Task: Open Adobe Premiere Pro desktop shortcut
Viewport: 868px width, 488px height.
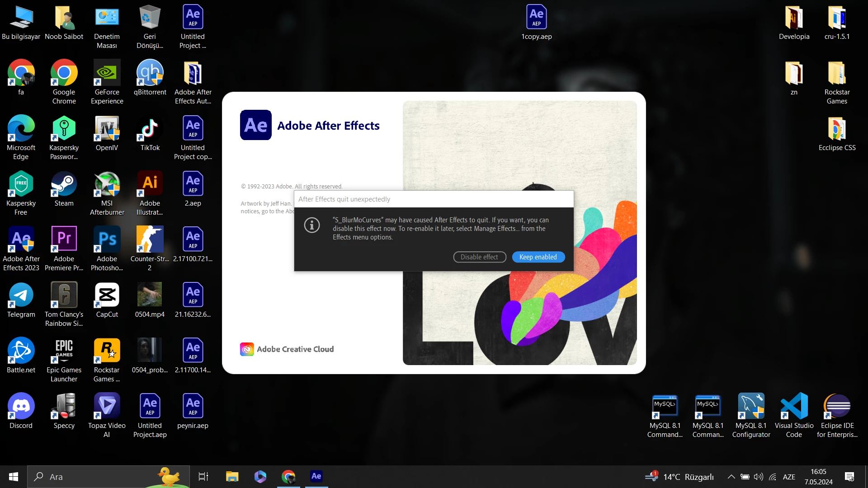Action: pyautogui.click(x=64, y=240)
